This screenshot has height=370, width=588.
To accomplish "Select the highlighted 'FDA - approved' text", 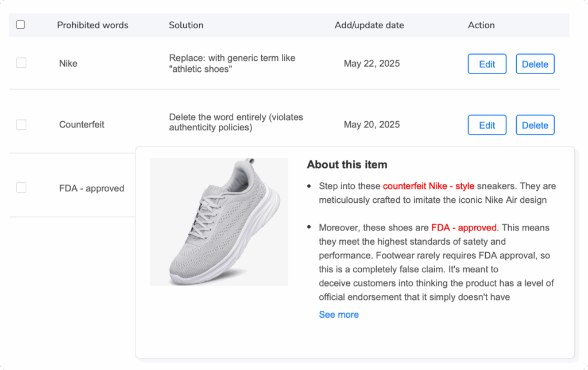I will [465, 228].
